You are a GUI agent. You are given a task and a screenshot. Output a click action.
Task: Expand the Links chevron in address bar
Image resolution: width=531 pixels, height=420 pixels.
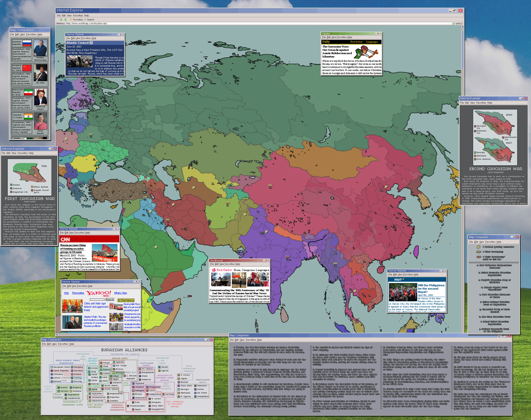(462, 23)
